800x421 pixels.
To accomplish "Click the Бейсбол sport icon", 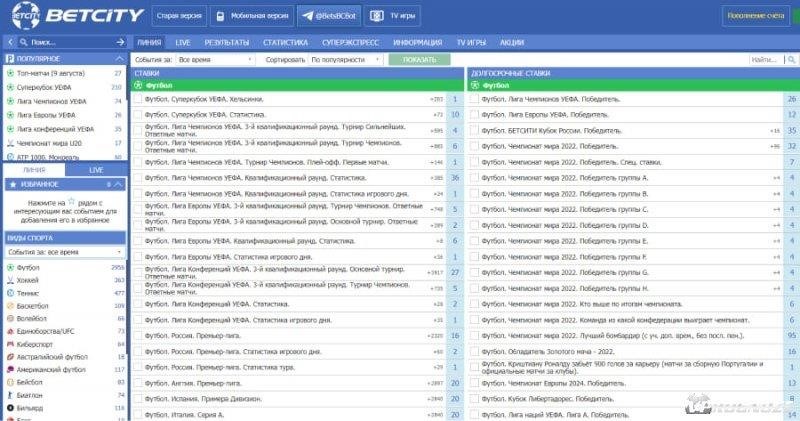I will pos(10,382).
